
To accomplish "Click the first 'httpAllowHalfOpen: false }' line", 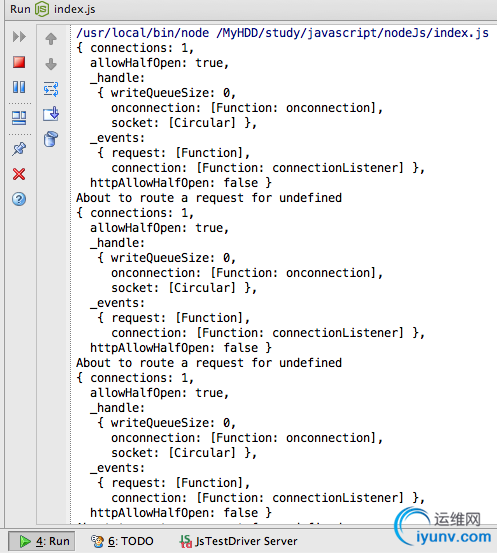I will 181,183.
